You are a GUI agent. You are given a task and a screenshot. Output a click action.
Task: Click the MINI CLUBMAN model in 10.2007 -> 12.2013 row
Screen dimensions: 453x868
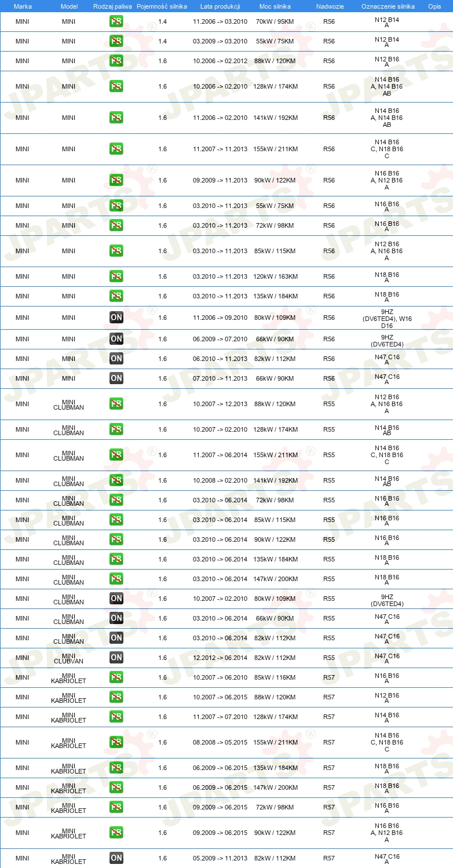click(69, 404)
